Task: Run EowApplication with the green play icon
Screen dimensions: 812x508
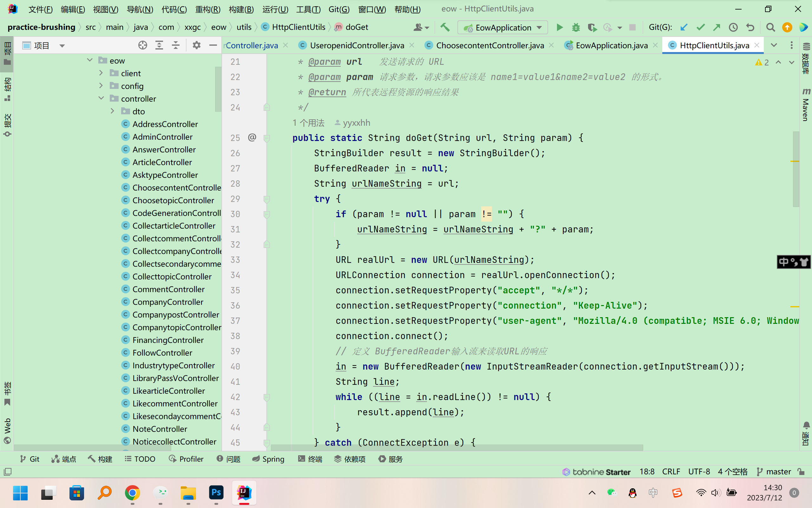Action: [x=559, y=27]
